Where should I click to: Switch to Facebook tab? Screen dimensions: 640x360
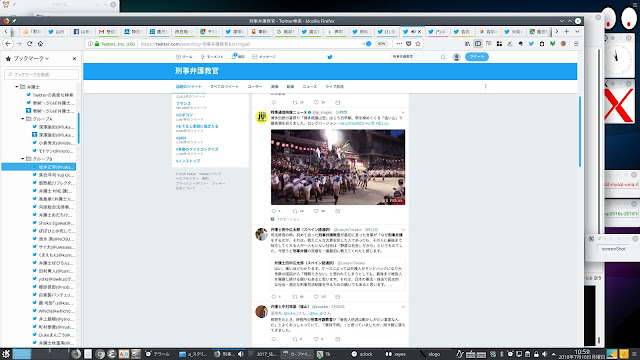pos(82,31)
